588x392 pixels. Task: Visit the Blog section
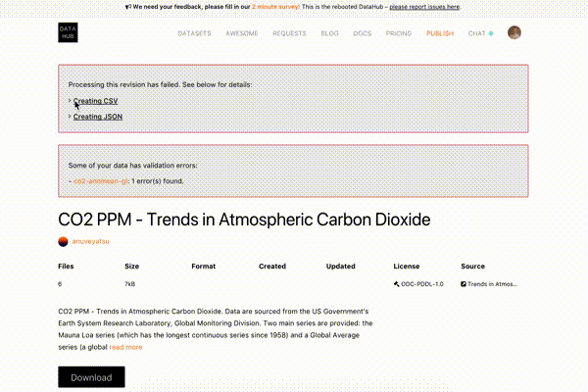coord(329,33)
